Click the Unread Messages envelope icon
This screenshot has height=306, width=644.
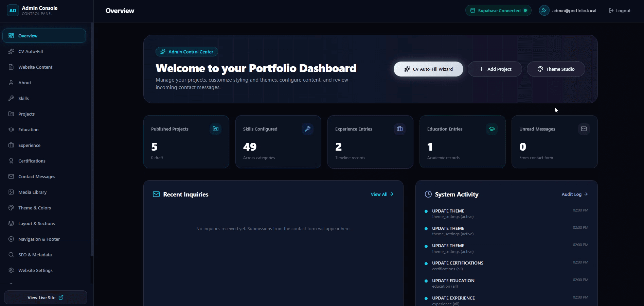(584, 129)
